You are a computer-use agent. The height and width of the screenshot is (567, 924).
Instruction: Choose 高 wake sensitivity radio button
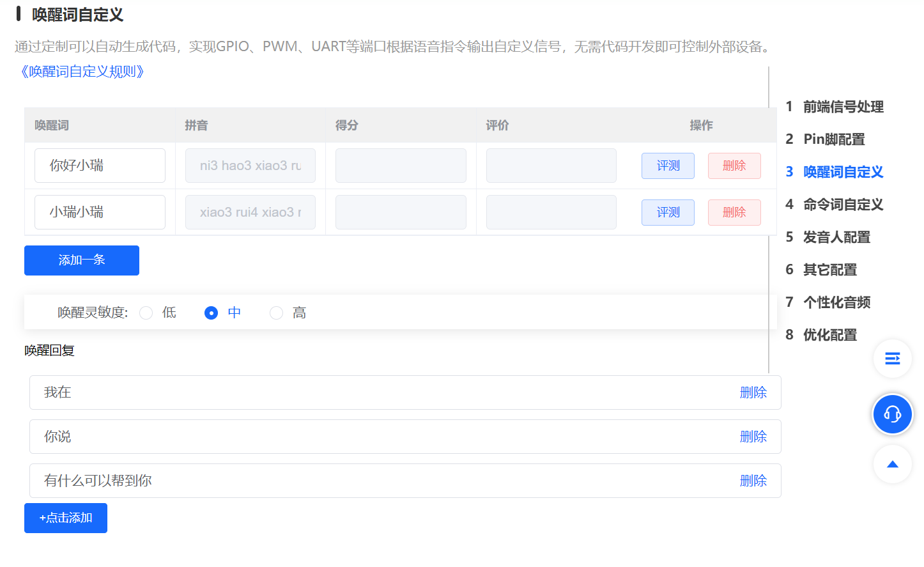(276, 313)
